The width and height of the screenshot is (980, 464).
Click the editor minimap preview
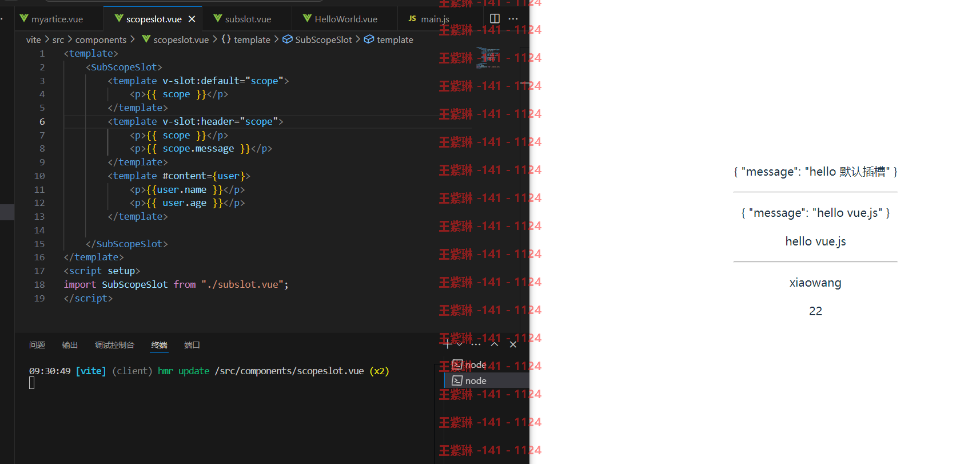tap(488, 58)
